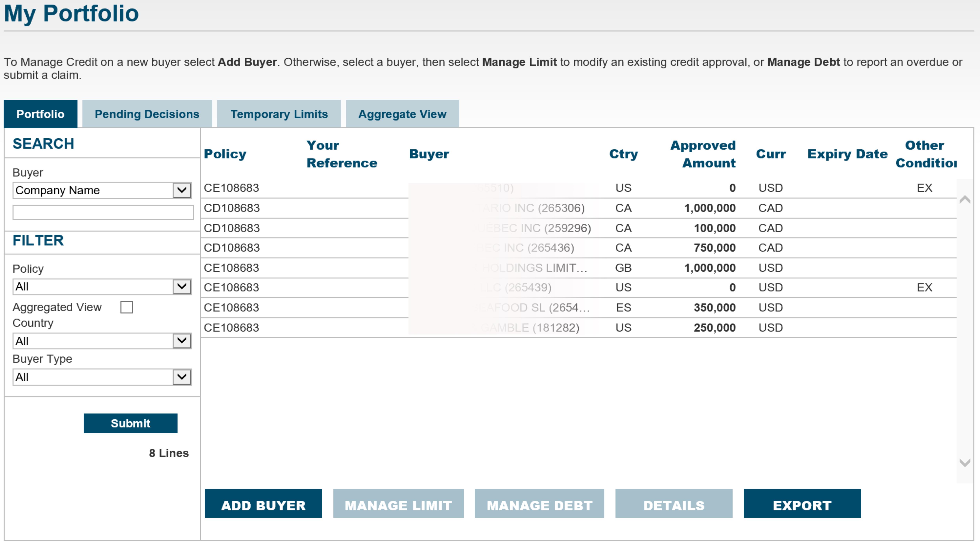
Task: Expand the Buyer Type dropdown
Action: (x=183, y=377)
